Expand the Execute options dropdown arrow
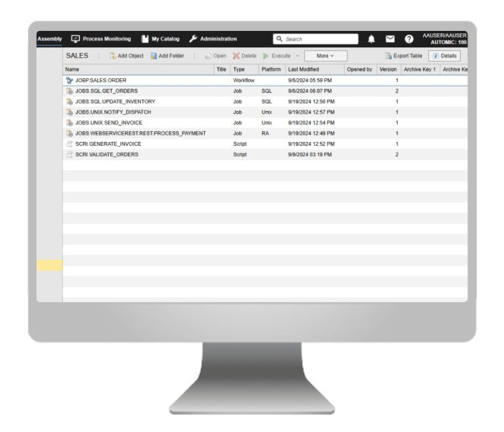Image resolution: width=504 pixels, height=432 pixels. [298, 56]
